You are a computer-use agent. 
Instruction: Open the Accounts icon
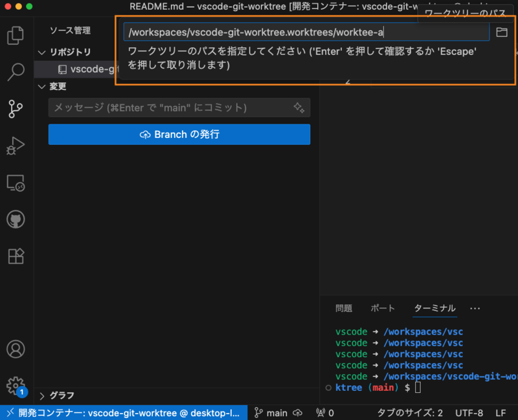(x=16, y=349)
